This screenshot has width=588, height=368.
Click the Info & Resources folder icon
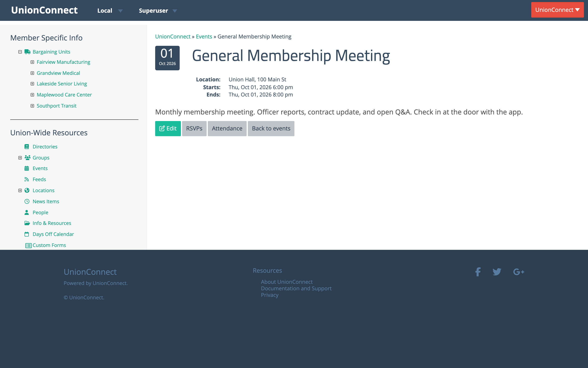click(27, 223)
